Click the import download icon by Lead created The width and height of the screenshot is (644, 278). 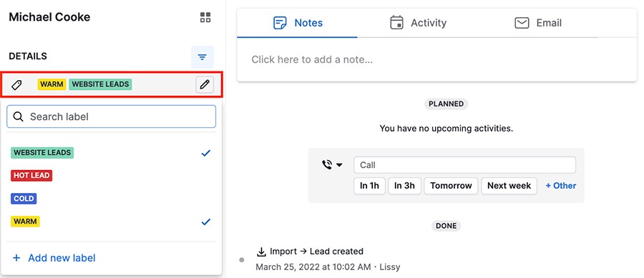click(261, 252)
